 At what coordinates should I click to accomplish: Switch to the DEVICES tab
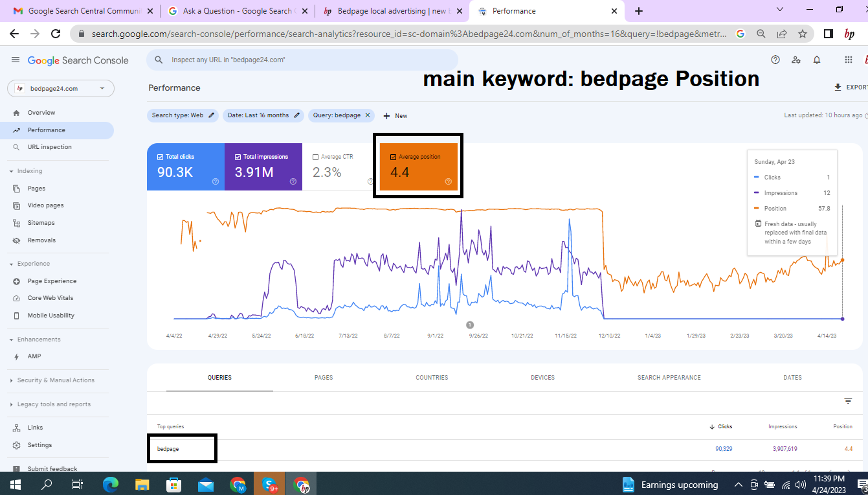[542, 378]
